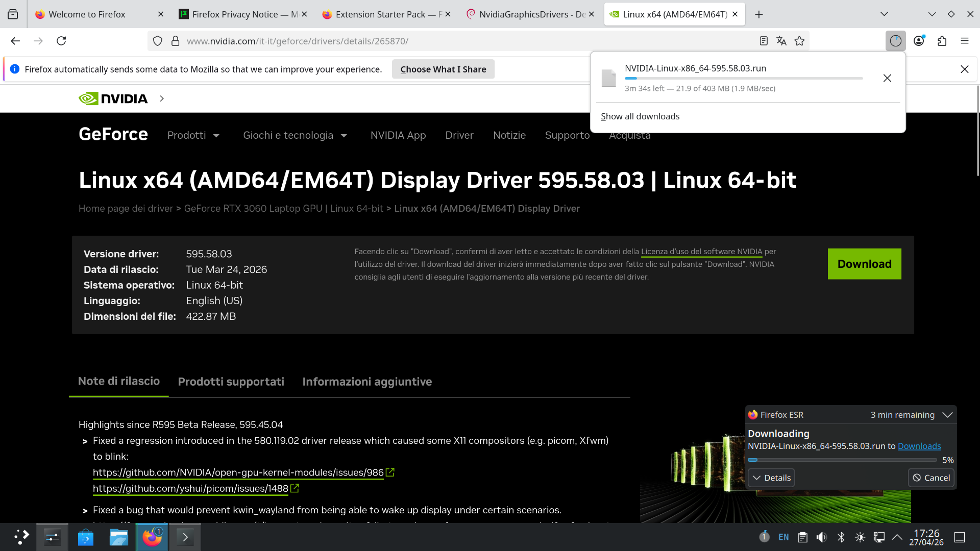Click the green Download button

865,264
